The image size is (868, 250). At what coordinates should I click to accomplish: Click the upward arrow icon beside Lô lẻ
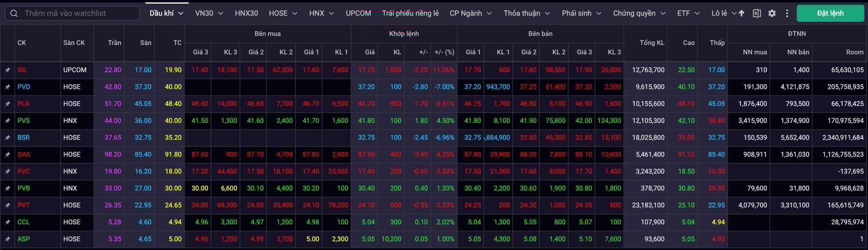pos(741,14)
